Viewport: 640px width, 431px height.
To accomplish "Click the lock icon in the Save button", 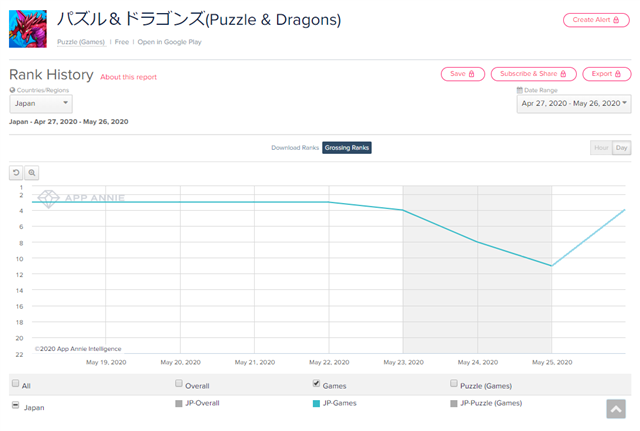I will tap(470, 74).
